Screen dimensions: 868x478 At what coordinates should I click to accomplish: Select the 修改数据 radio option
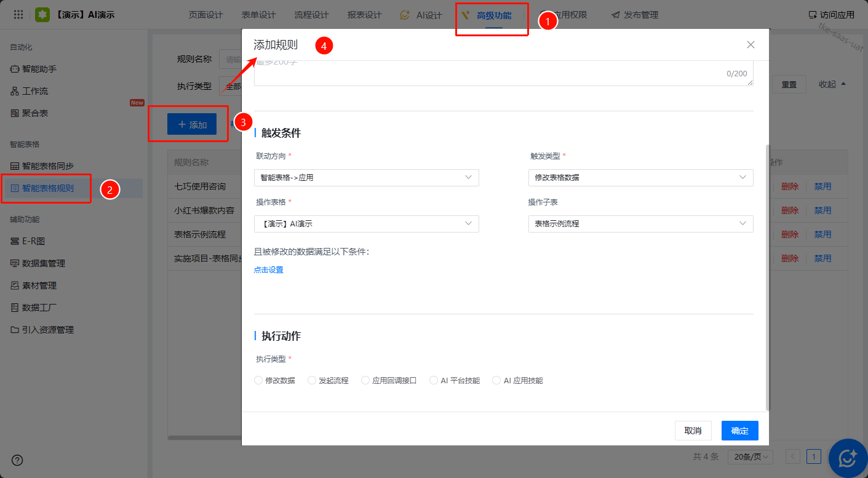click(258, 381)
